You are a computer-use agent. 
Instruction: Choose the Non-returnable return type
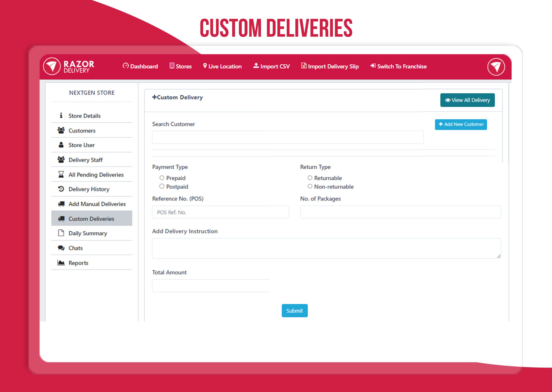click(310, 186)
